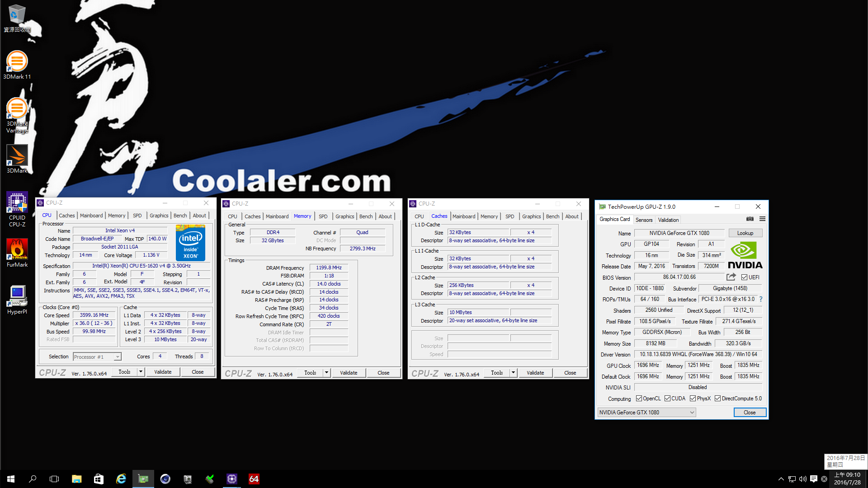This screenshot has width=868, height=488.
Task: Open About tab in Memory CPU-Z window
Action: [385, 216]
